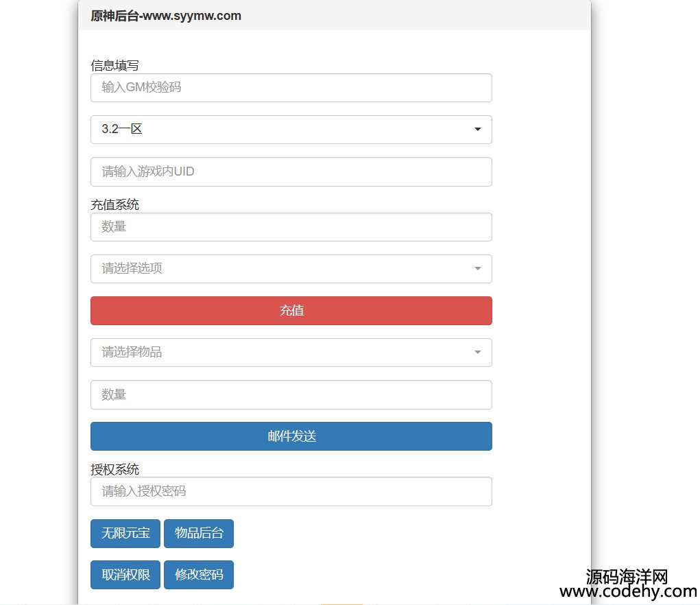Focus the 请输入授权密码 field
This screenshot has height=605, width=700.
click(291, 492)
